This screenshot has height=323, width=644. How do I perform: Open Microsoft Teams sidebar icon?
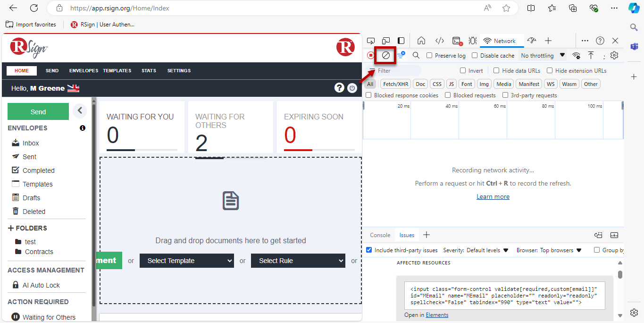[635, 46]
